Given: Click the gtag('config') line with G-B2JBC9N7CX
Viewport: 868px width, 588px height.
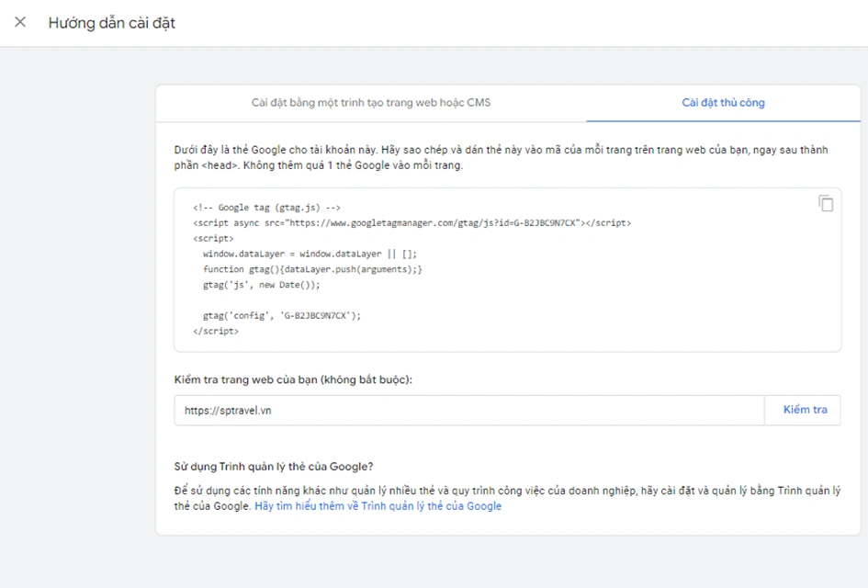Looking at the screenshot, I should (282, 316).
